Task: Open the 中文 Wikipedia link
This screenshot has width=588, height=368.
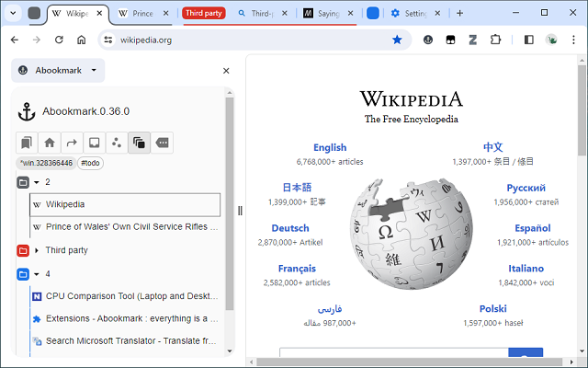Action: tap(492, 147)
